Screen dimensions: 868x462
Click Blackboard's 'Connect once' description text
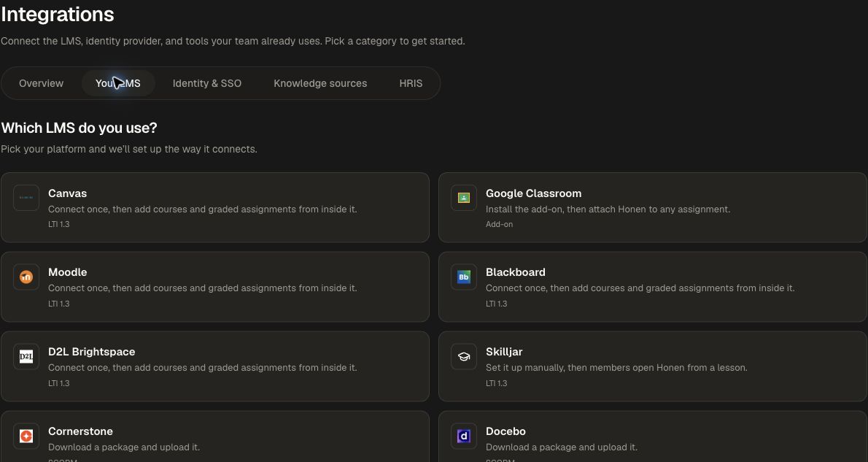[x=640, y=288]
